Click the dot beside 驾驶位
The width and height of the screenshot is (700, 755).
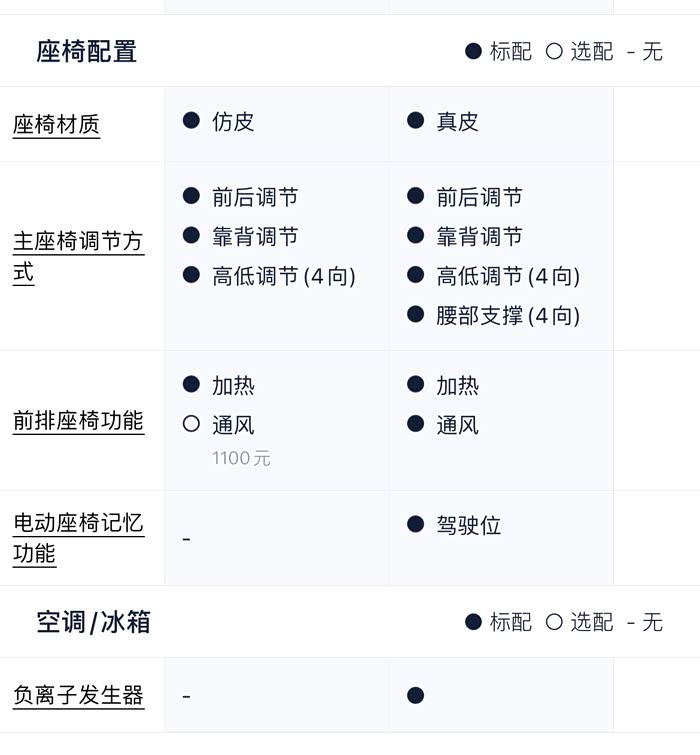pyautogui.click(x=416, y=524)
